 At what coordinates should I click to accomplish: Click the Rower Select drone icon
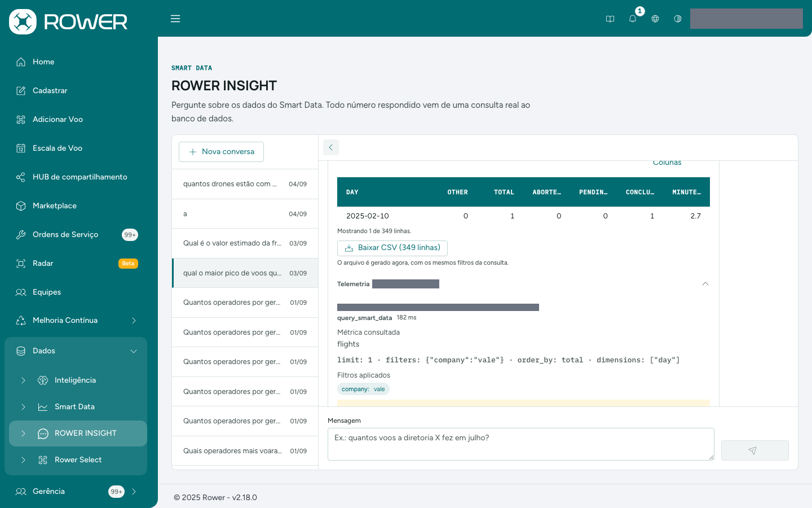point(43,459)
